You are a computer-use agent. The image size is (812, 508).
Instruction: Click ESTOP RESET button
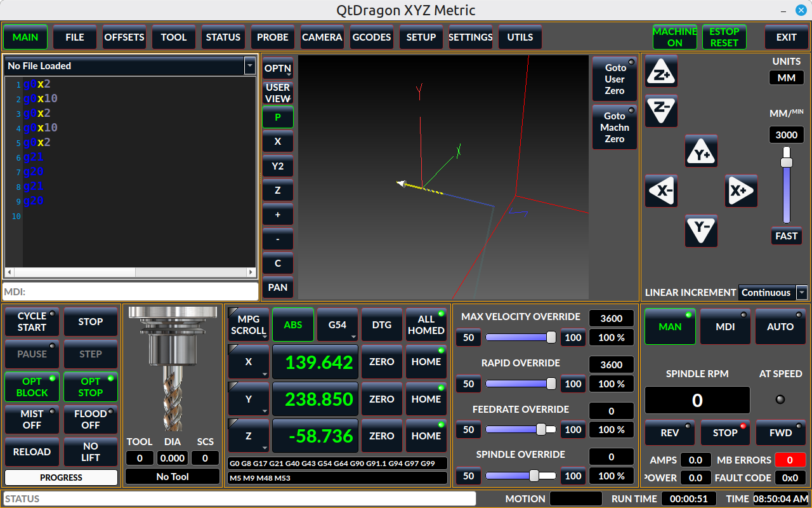click(724, 37)
